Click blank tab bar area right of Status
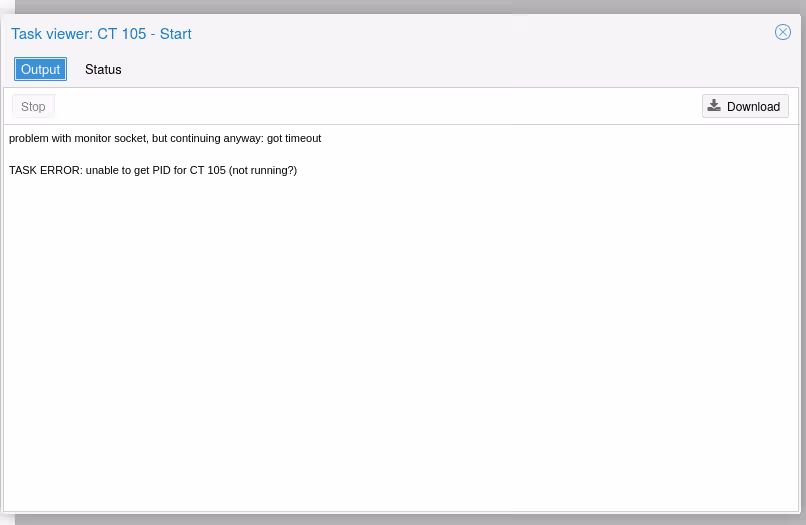 pyautogui.click(x=450, y=70)
